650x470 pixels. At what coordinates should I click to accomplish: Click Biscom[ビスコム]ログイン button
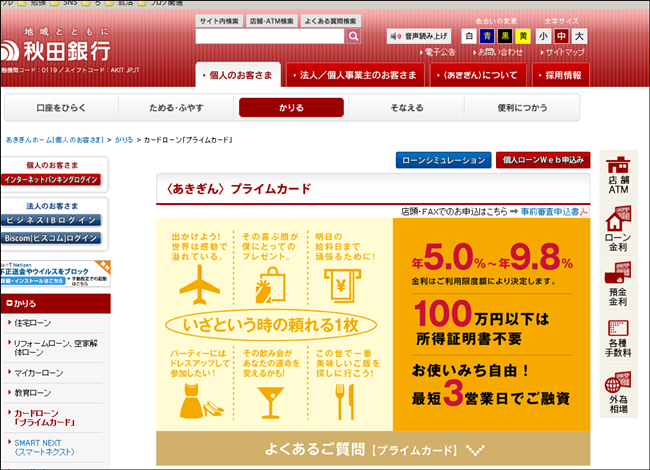(51, 238)
